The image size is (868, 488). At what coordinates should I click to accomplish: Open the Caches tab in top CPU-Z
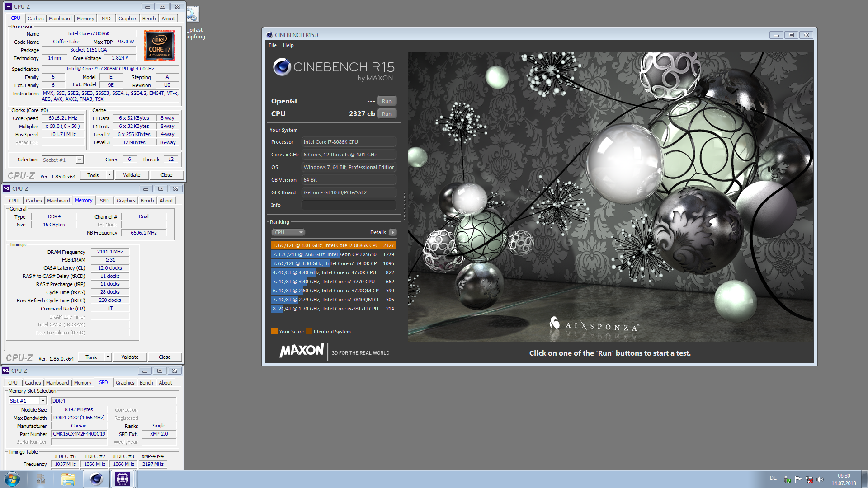(x=36, y=19)
